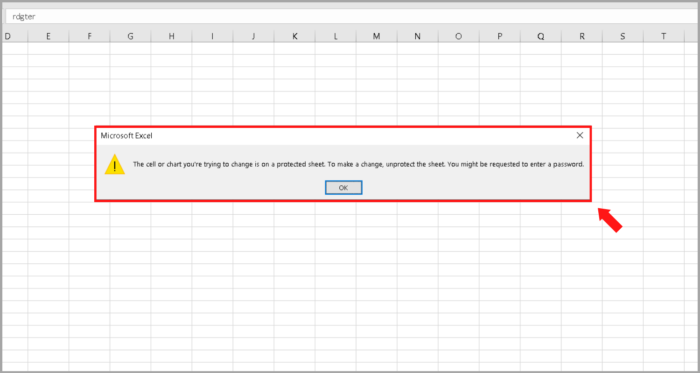This screenshot has width=700, height=373.
Task: Click the formula bar containing rdgter
Action: (x=352, y=17)
